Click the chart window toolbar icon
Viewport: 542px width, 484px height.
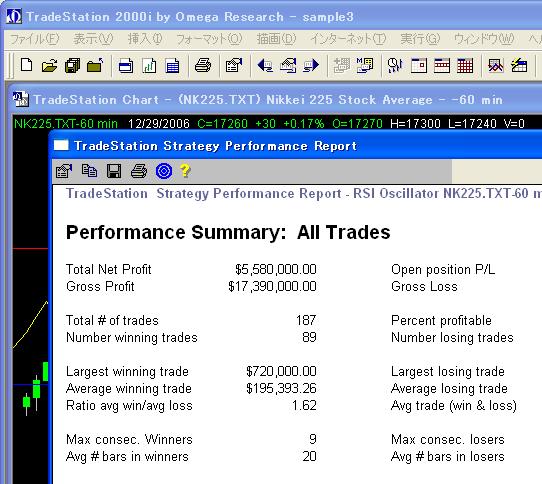click(x=149, y=65)
